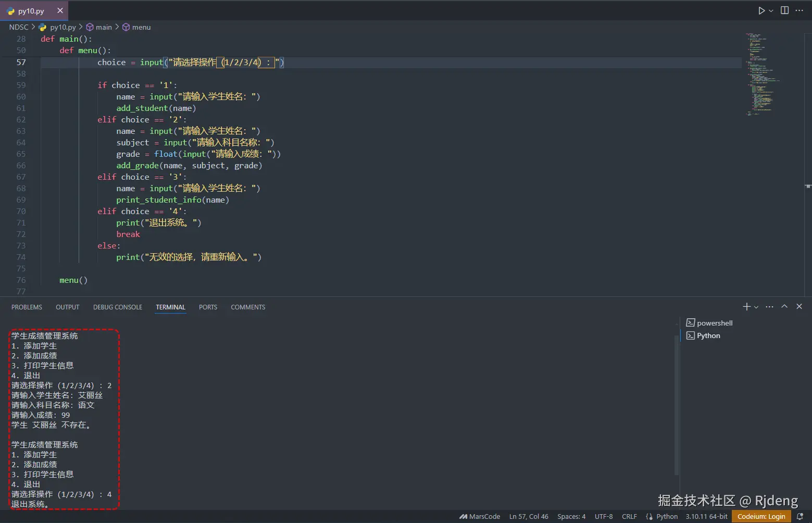Open editor More Actions ellipsis menu
This screenshot has height=523, width=812.
799,10
